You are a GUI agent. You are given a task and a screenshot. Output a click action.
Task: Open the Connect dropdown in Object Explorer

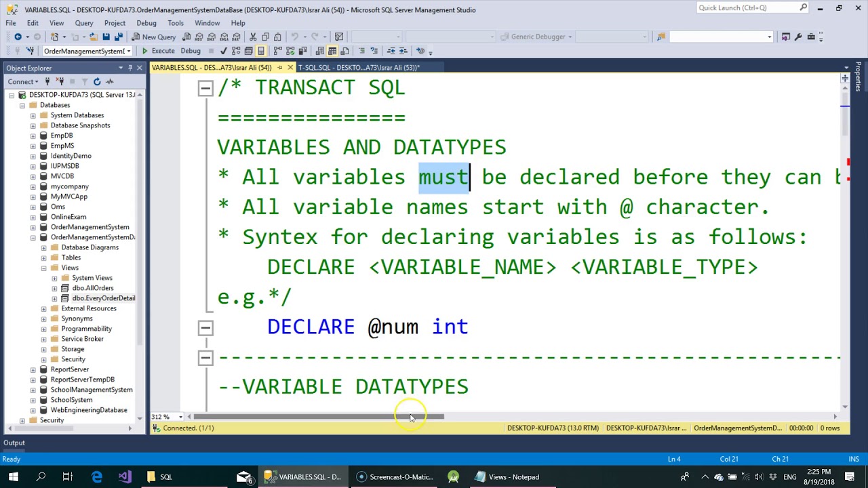point(23,81)
